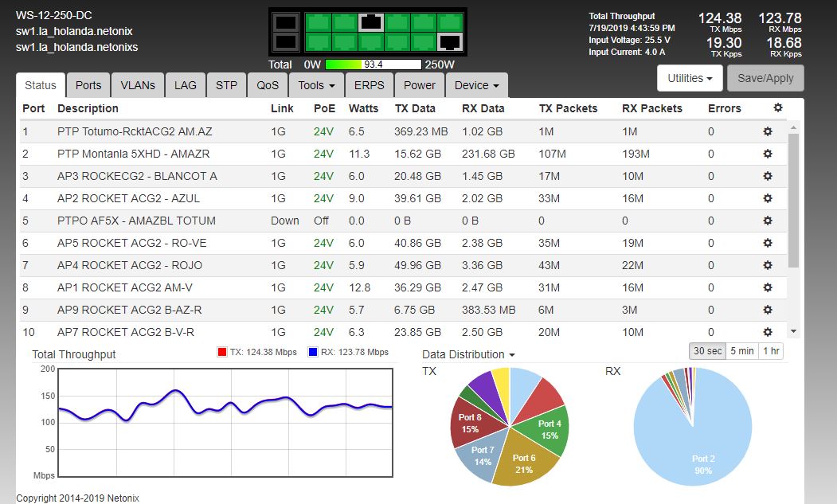Click the Save/Apply button
The width and height of the screenshot is (837, 504).
pyautogui.click(x=765, y=78)
